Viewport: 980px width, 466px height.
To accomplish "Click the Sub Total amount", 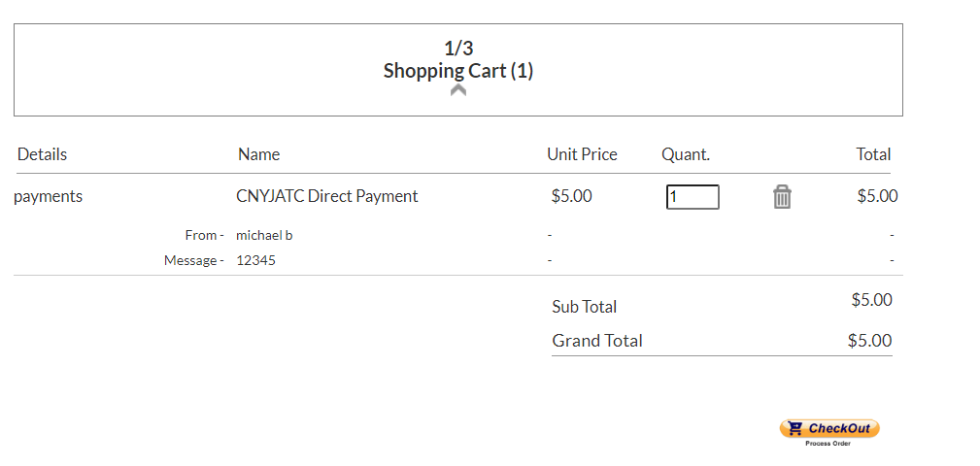I will pos(871,300).
